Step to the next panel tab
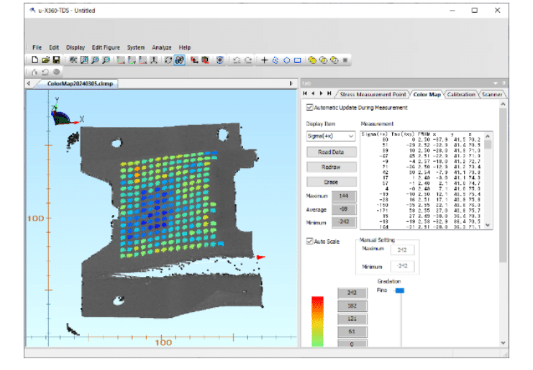Screen dimensions: 533x370 click(321, 93)
